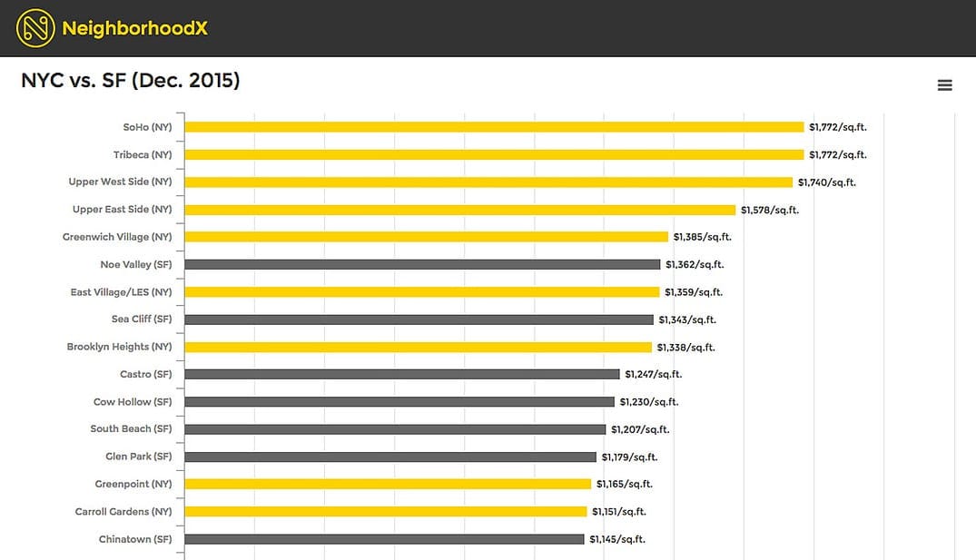
Task: Click the Castro (SF) gray bar
Action: pos(402,374)
